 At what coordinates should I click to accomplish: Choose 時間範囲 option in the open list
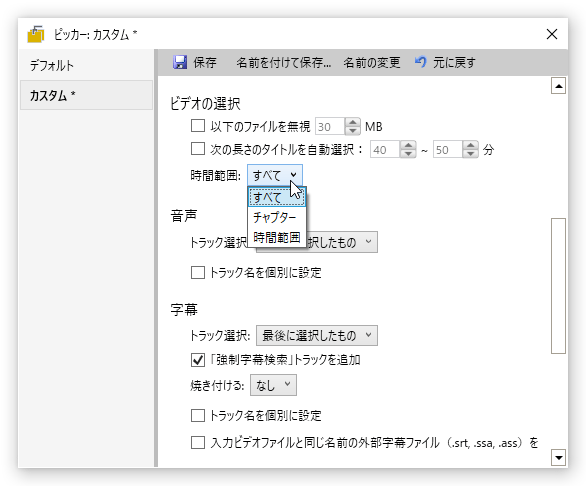(x=277, y=237)
